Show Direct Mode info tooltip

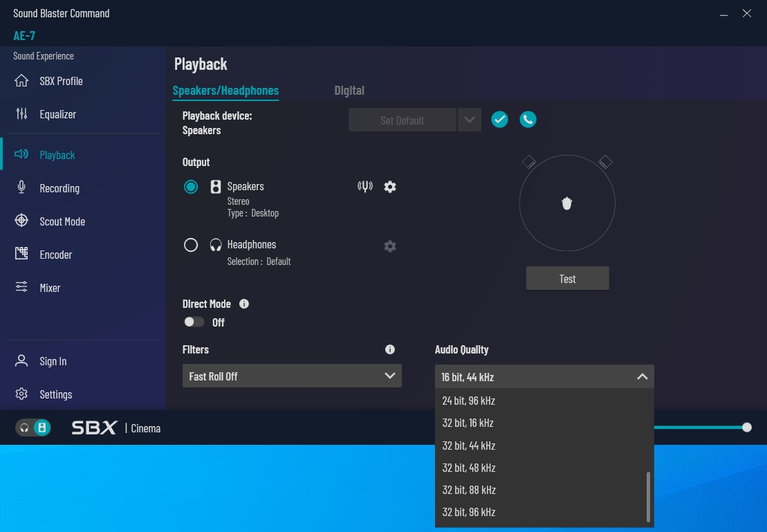coord(244,304)
